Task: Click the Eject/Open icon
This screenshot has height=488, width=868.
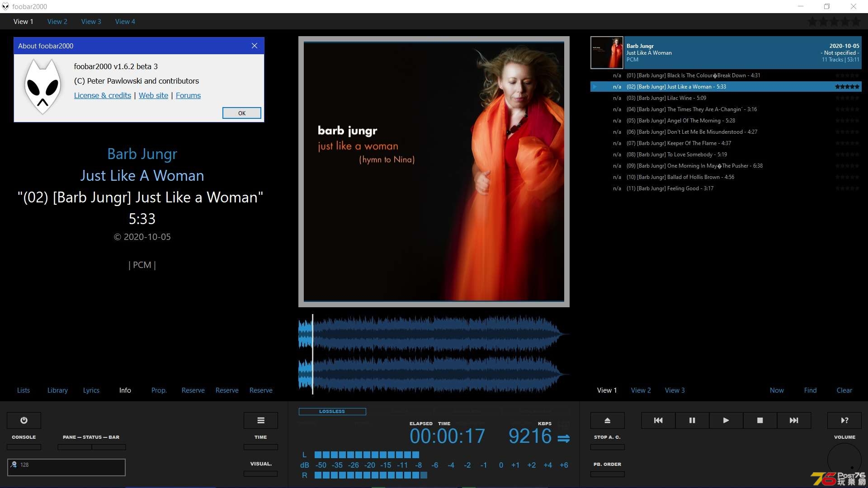Action: [x=608, y=419]
